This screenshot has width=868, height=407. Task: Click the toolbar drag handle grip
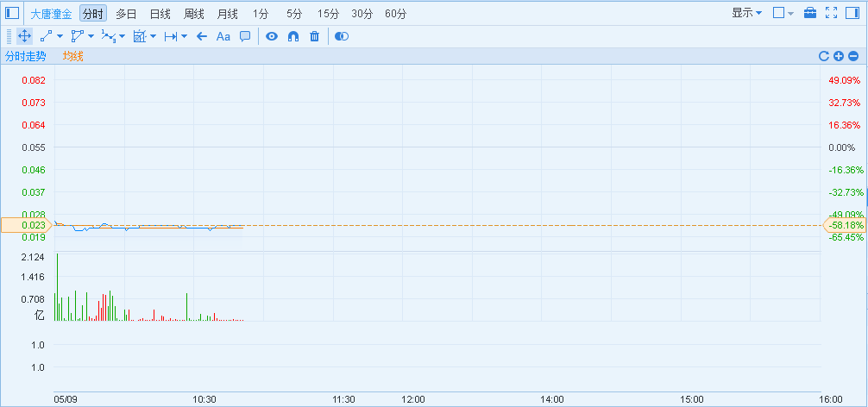tap(9, 36)
